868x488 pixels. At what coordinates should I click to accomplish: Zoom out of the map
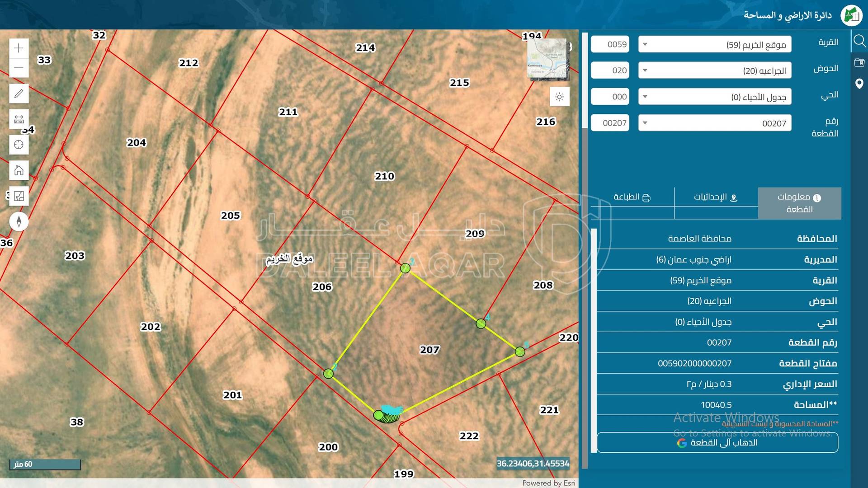pos(19,68)
